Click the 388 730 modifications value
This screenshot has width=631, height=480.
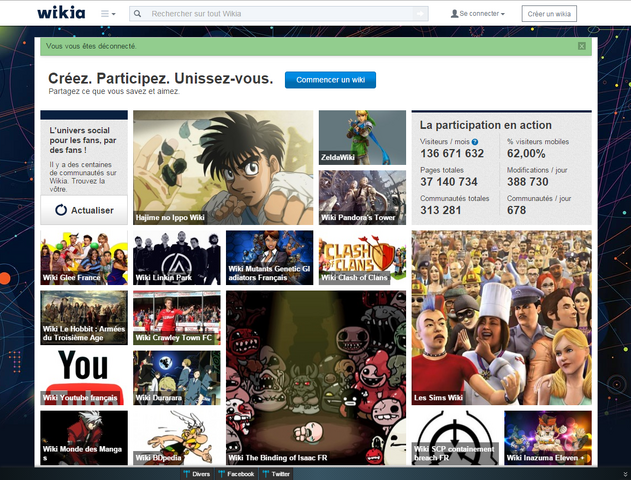pyautogui.click(x=528, y=182)
